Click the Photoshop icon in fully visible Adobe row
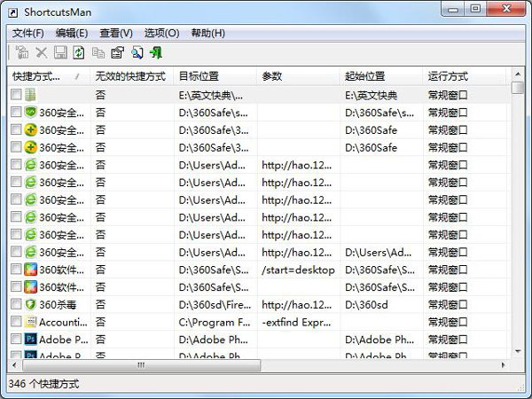Screen dimensions: 532x399 click(x=30, y=339)
